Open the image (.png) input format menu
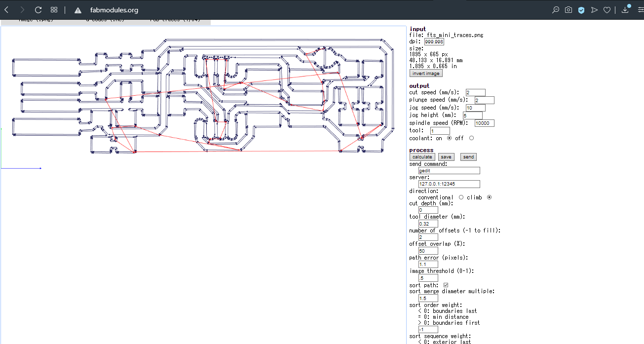The width and height of the screenshot is (644, 344). [x=36, y=20]
